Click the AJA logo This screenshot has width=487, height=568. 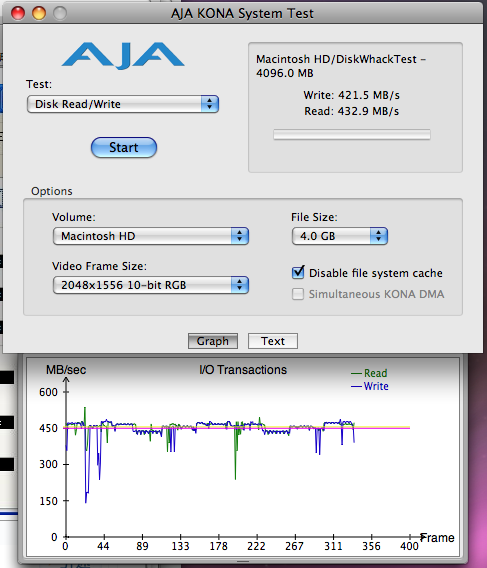[x=123, y=55]
